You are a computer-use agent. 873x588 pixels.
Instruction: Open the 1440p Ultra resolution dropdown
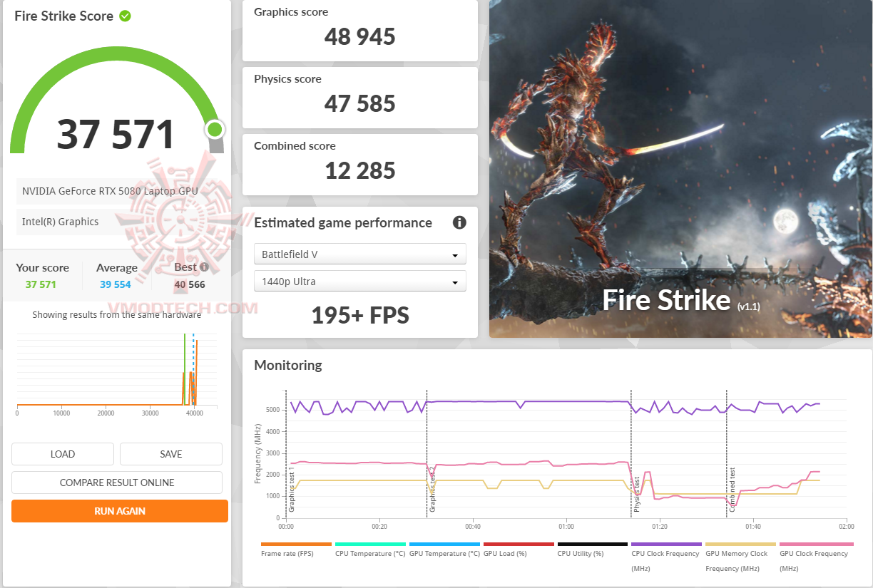[360, 281]
